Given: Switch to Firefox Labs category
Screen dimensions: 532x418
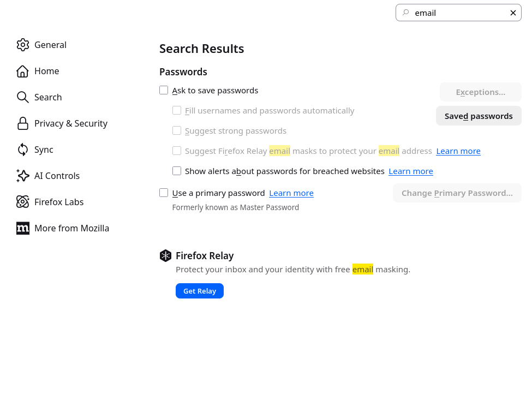Looking at the screenshot, I should pos(59,202).
